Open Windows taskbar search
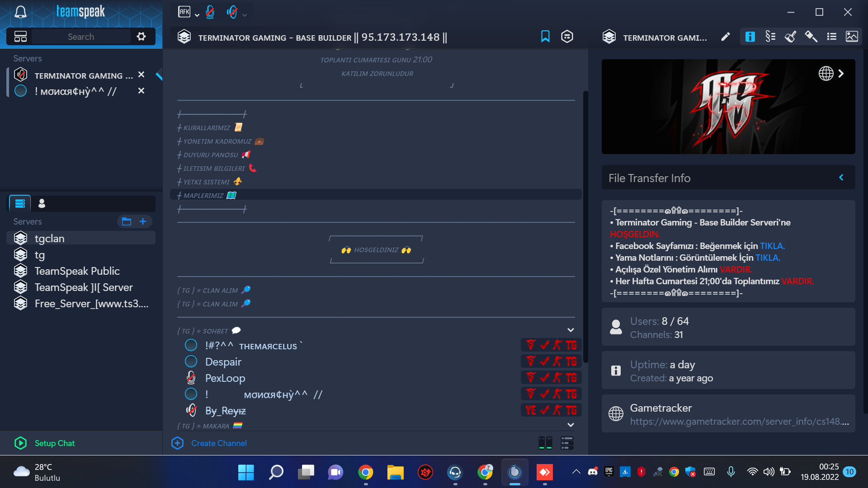 click(x=276, y=472)
